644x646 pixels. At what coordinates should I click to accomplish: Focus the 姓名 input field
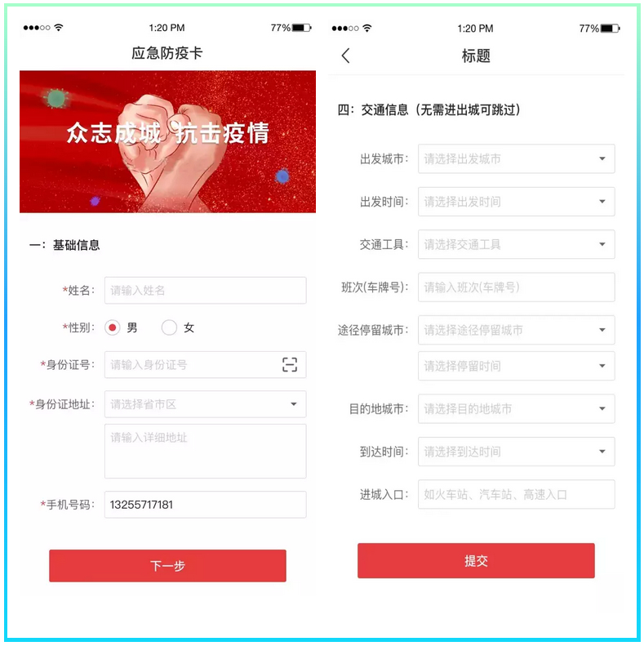205,291
